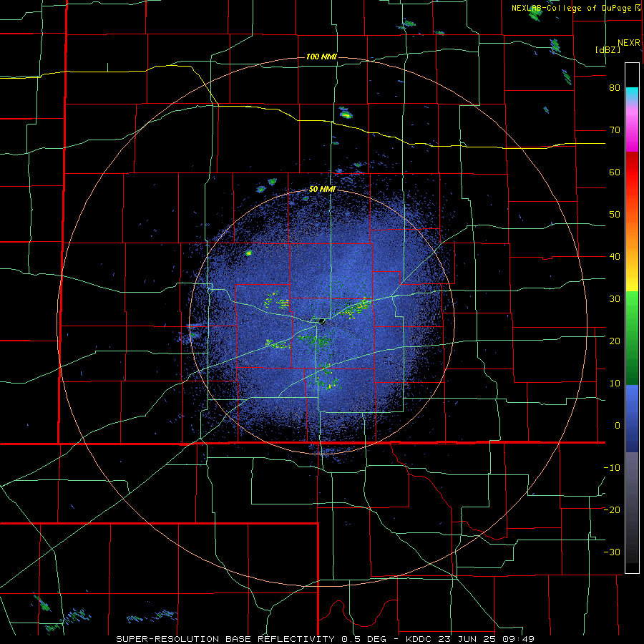Click the red band of the color bar
Screen dimensions: 644x644
[632, 173]
